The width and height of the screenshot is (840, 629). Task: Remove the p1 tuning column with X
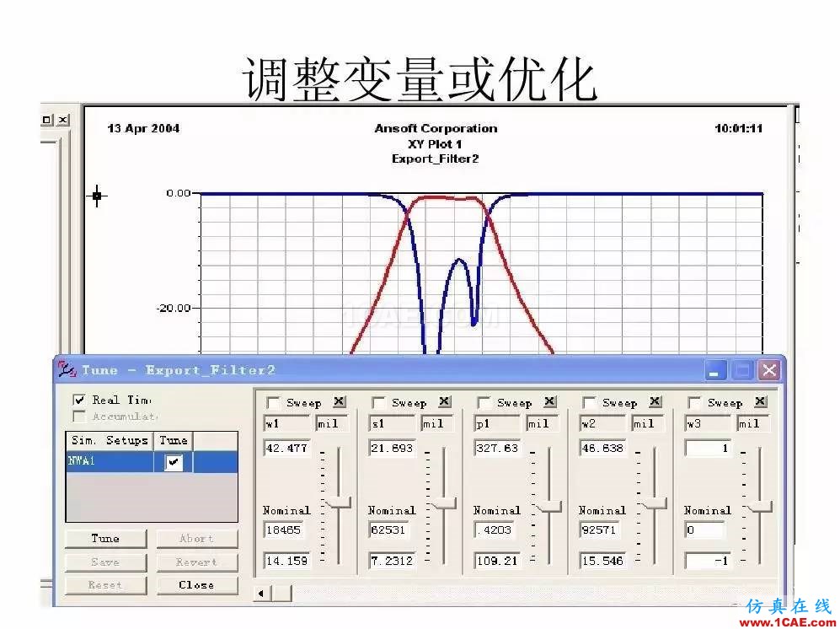pos(550,401)
